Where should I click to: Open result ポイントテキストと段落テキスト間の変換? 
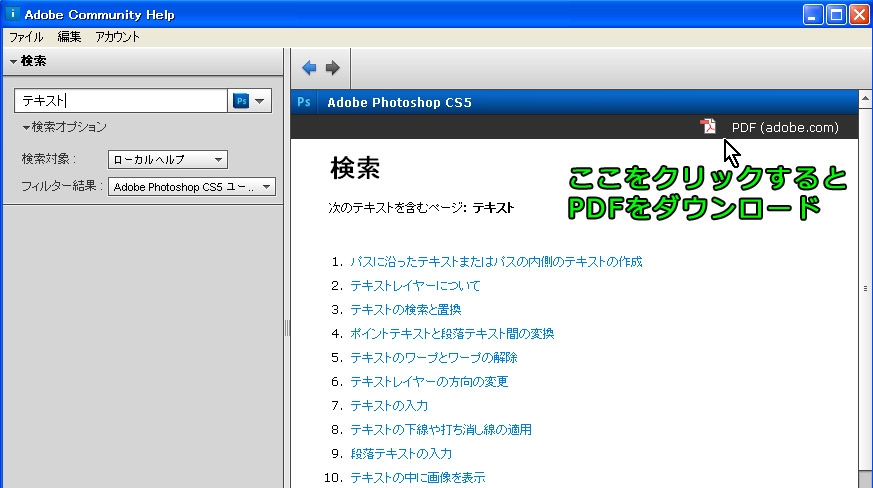[x=452, y=334]
